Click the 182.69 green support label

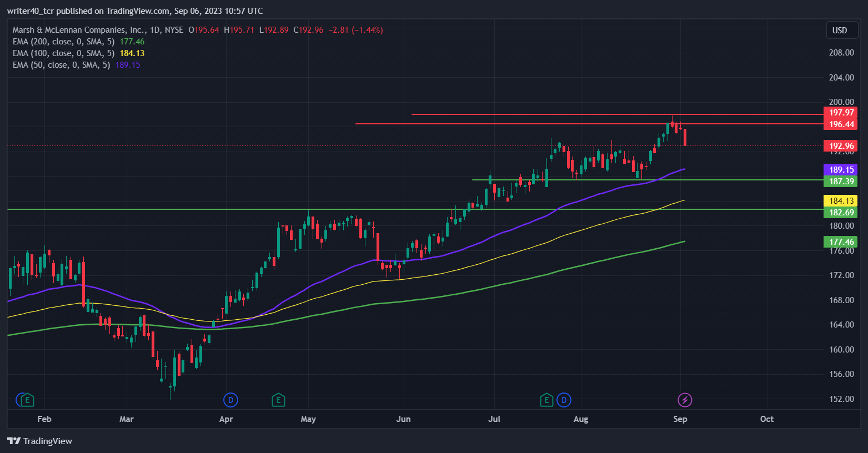(x=841, y=213)
